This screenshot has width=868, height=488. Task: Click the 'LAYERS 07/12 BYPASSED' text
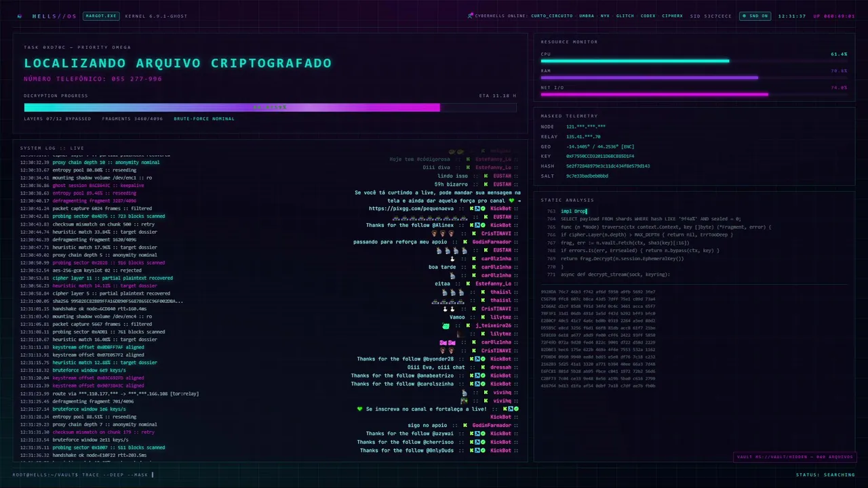[57, 119]
